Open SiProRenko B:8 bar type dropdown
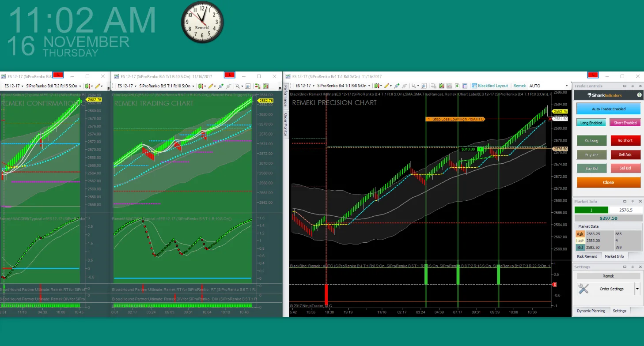 click(54, 86)
